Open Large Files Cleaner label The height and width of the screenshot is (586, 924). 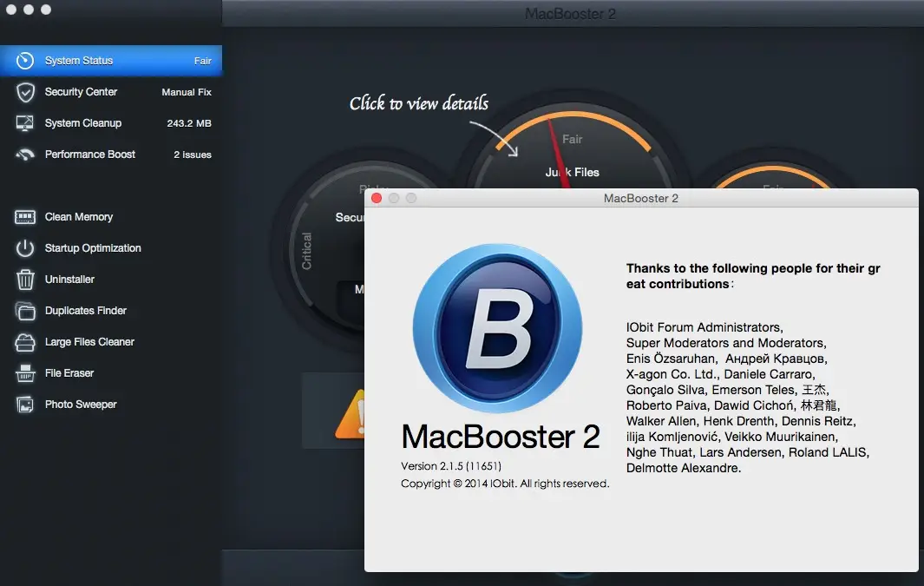(89, 342)
